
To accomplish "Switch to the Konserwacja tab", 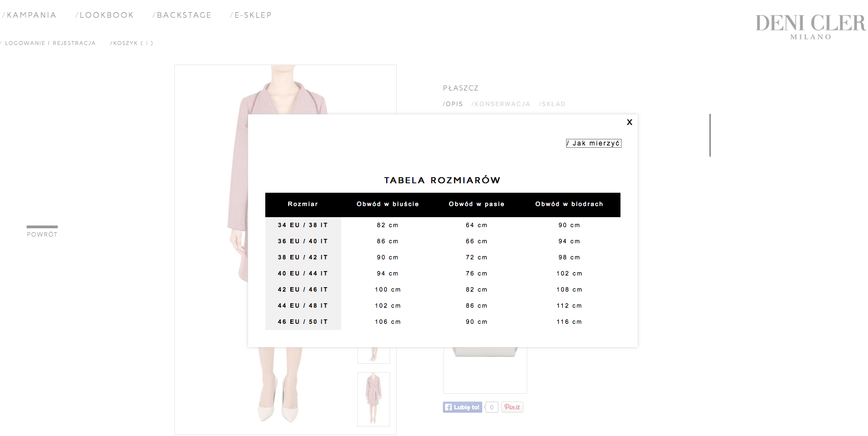I will (501, 104).
